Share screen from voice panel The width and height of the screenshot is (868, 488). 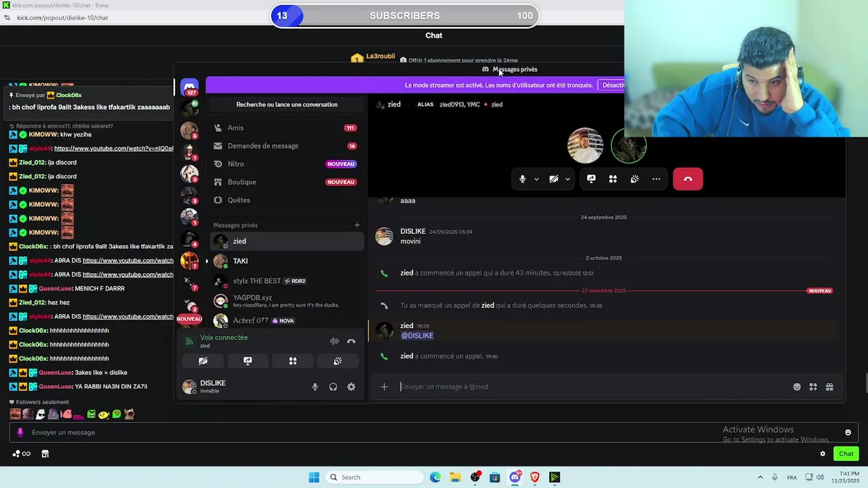tap(248, 361)
